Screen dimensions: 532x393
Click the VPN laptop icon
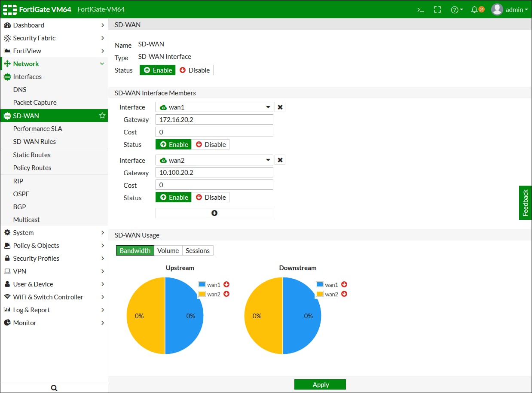click(7, 271)
